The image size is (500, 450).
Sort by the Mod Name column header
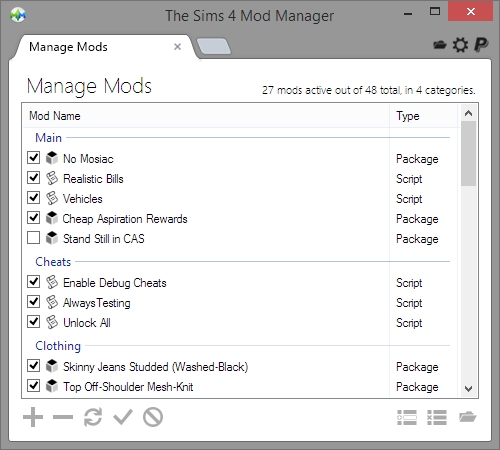click(55, 116)
